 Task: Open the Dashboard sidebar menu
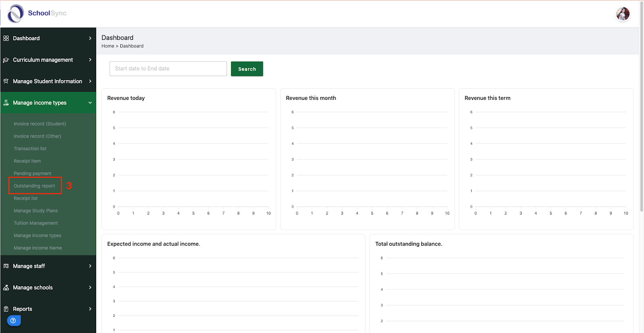click(x=48, y=38)
